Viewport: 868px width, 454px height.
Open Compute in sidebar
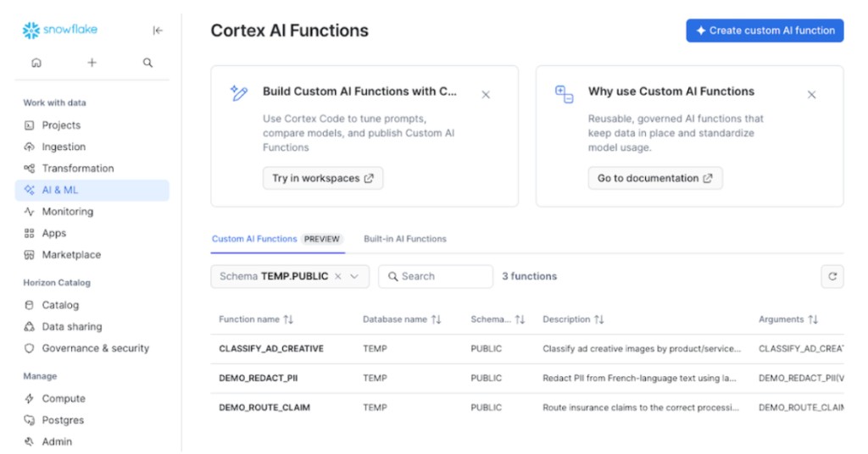pyautogui.click(x=92, y=399)
